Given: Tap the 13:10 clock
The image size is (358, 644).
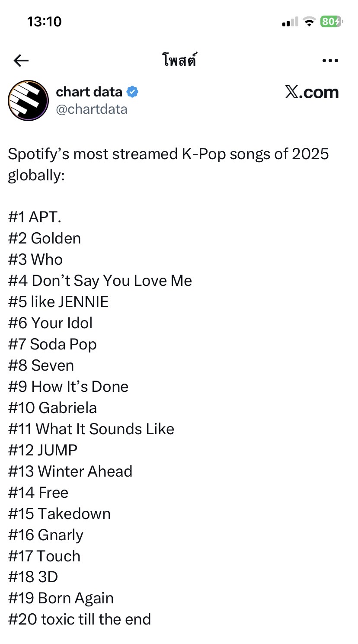Looking at the screenshot, I should point(45,22).
